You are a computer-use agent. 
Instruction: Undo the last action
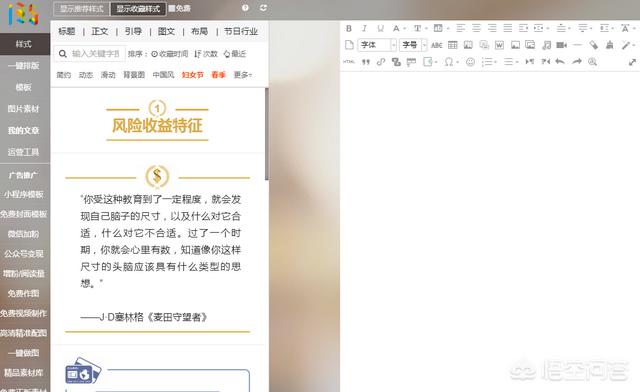(x=560, y=62)
